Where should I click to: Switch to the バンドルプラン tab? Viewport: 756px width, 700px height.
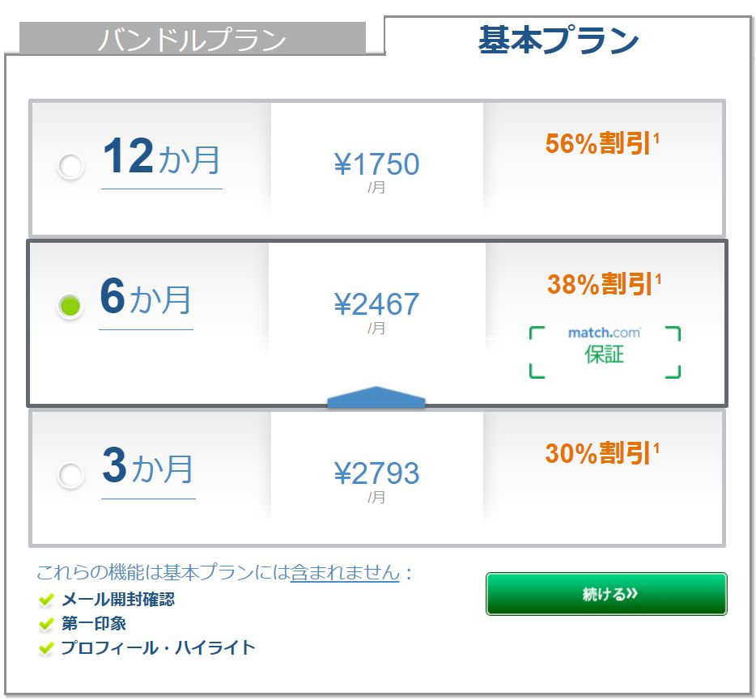pos(192,39)
